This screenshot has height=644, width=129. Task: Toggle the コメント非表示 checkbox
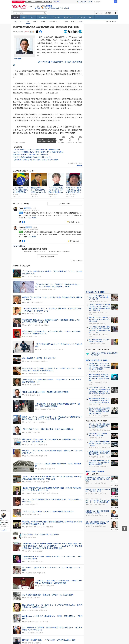click(71, 261)
